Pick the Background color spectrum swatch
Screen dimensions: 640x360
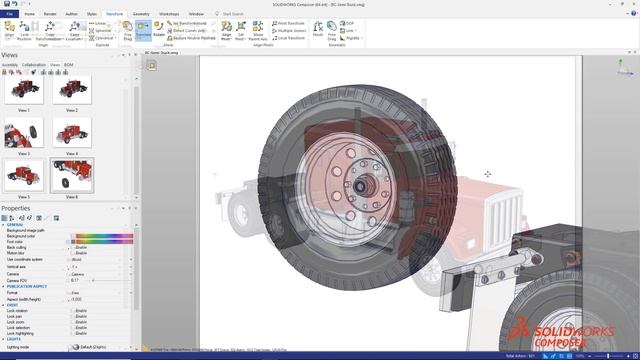click(104, 236)
